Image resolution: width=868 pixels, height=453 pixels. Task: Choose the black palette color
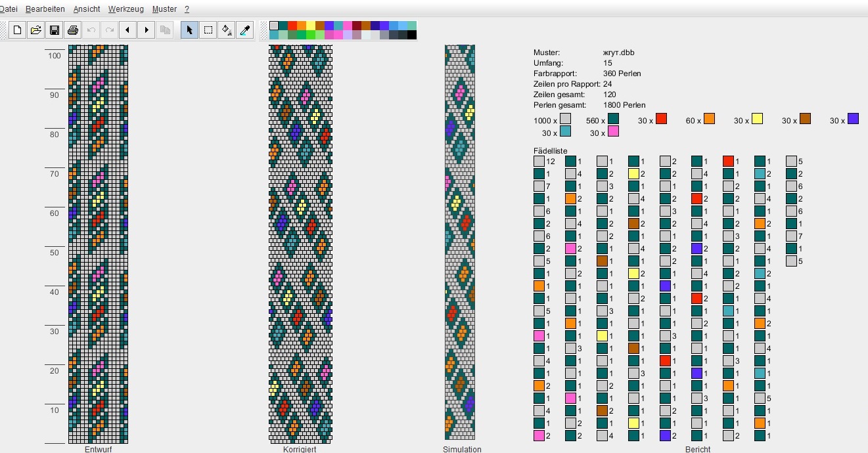click(x=412, y=35)
